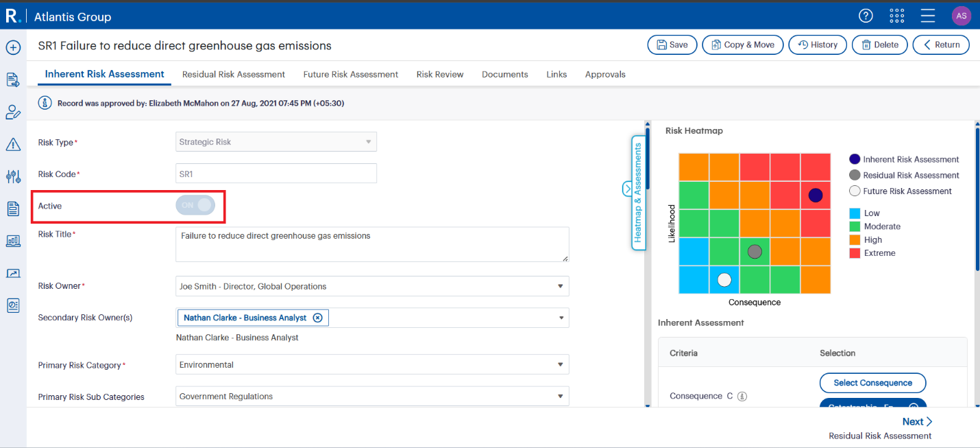Click the info icon beside approval record

[x=45, y=103]
